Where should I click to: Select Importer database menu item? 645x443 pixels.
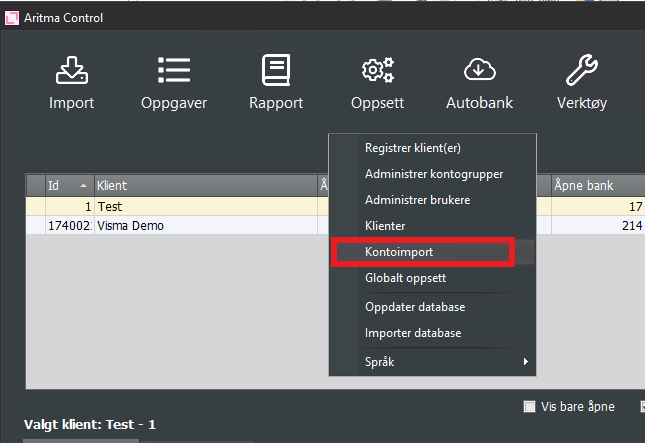point(413,333)
